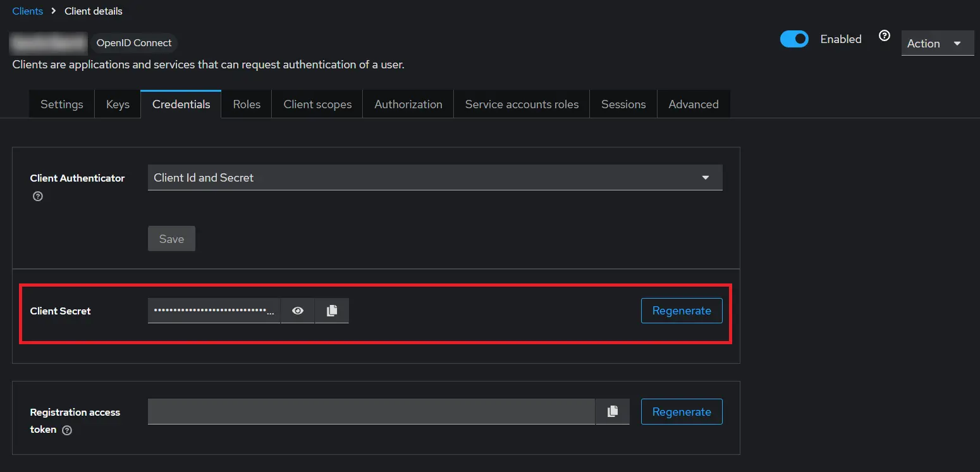980x472 pixels.
Task: View the Sessions tab
Action: click(623, 104)
